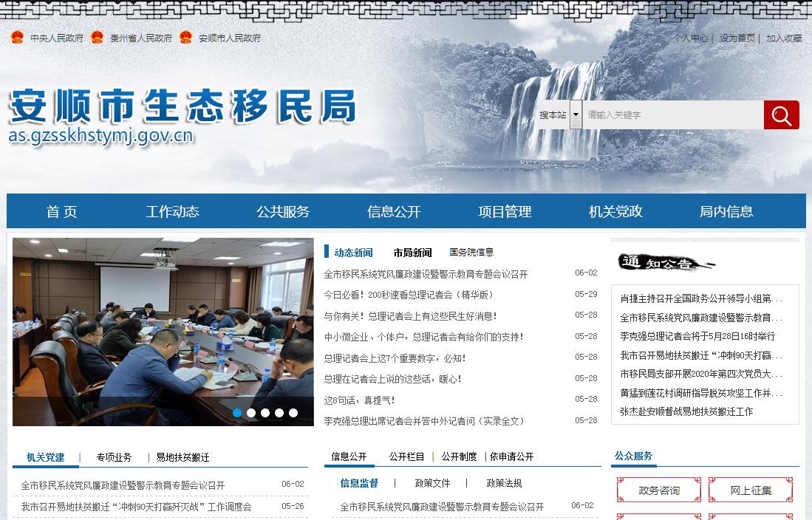Open the 搜本站 search scope dropdown
812x520 pixels.
click(576, 115)
